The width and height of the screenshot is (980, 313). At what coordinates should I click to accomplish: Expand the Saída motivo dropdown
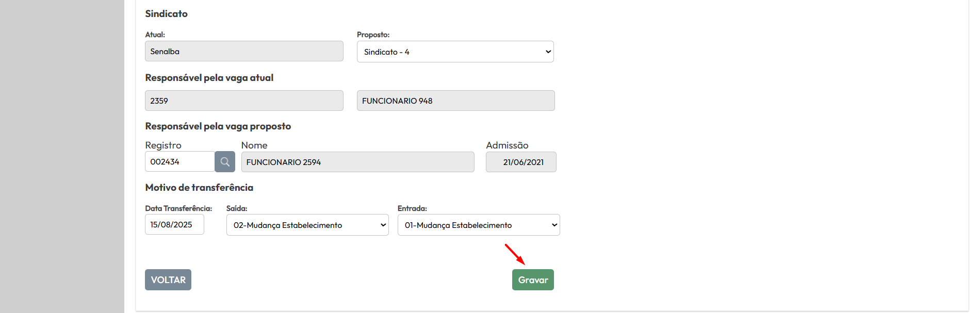pos(307,225)
